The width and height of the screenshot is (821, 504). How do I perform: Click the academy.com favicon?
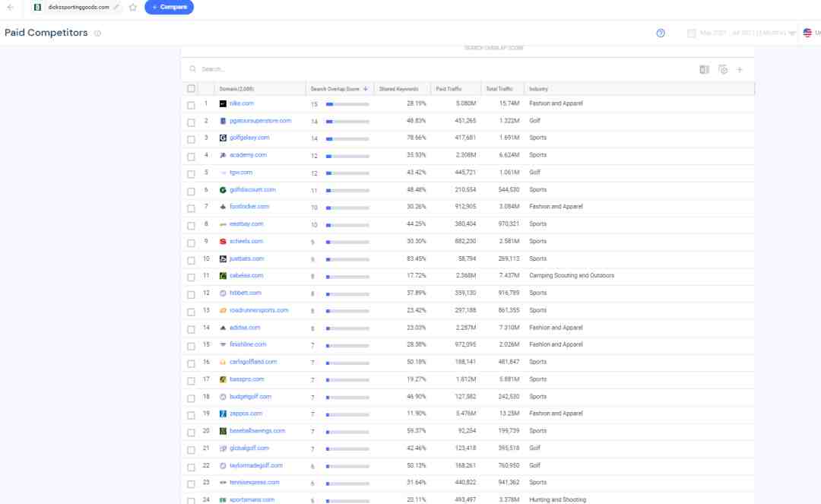223,155
